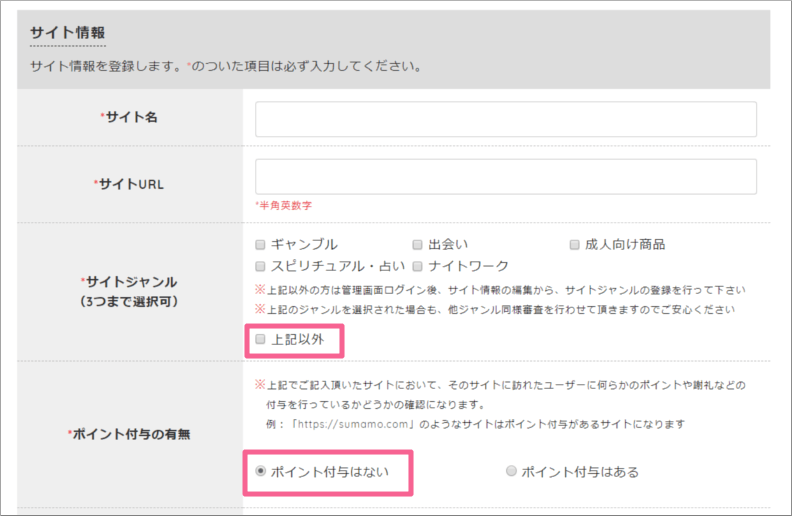Viewport: 792px width, 516px height.
Task: Toggle the ナイトワーク checkbox
Action: click(x=417, y=266)
